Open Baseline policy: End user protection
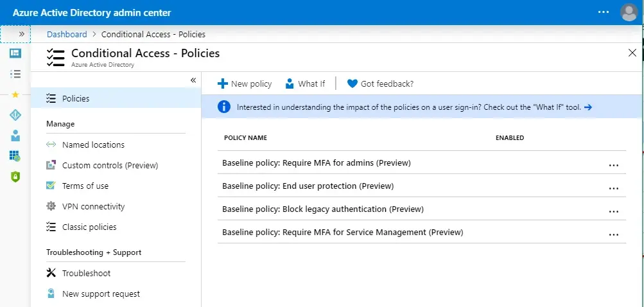The width and height of the screenshot is (644, 307). tap(308, 186)
